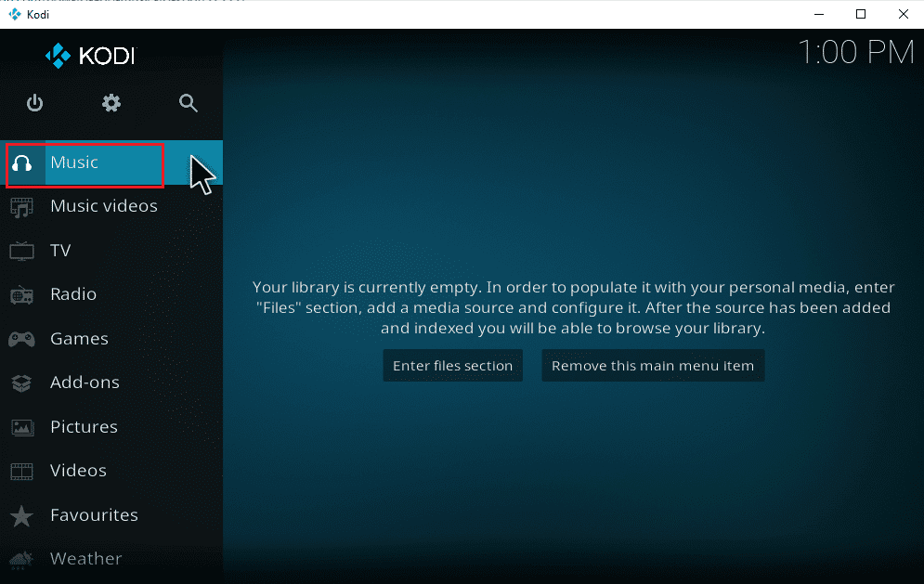
Task: Open Kodi settings gear
Action: (x=111, y=103)
